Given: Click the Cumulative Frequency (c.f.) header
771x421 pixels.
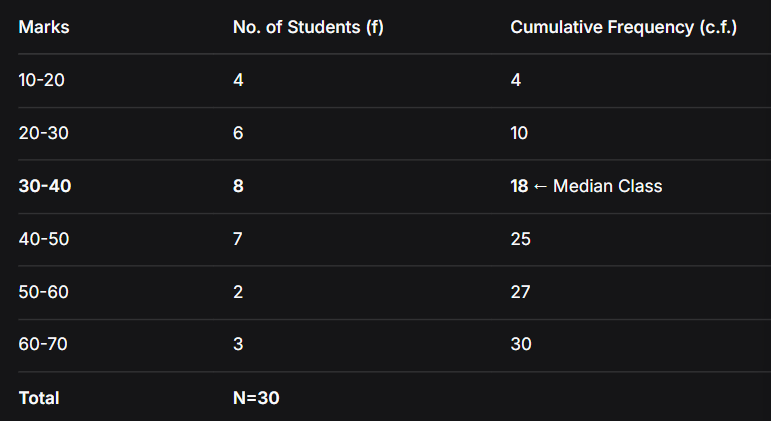Looking at the screenshot, I should [x=623, y=27].
